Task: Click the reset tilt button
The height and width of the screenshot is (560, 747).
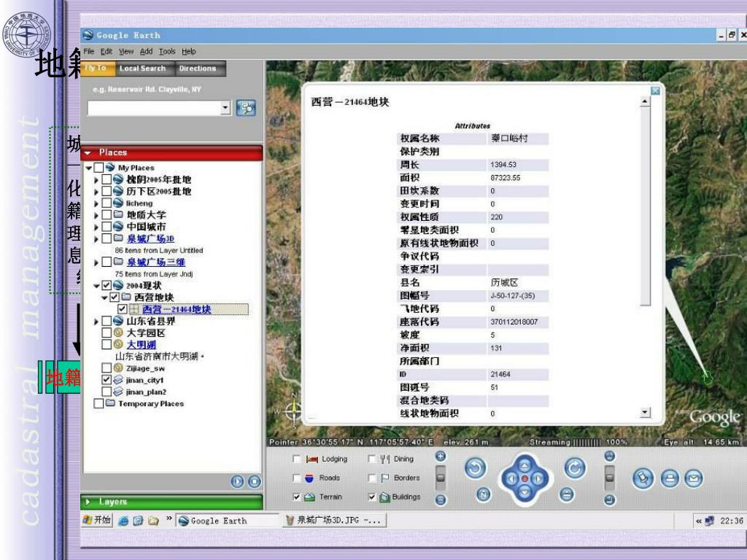Action: coord(566,494)
